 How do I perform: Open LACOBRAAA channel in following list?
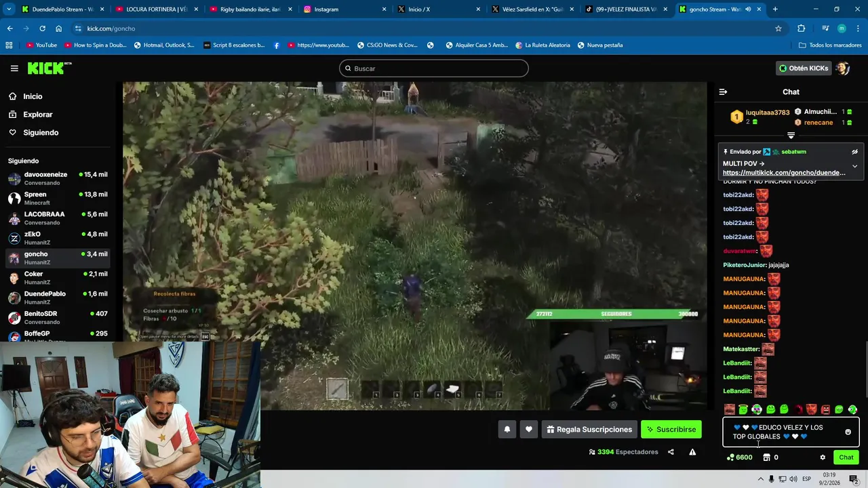[x=58, y=218]
